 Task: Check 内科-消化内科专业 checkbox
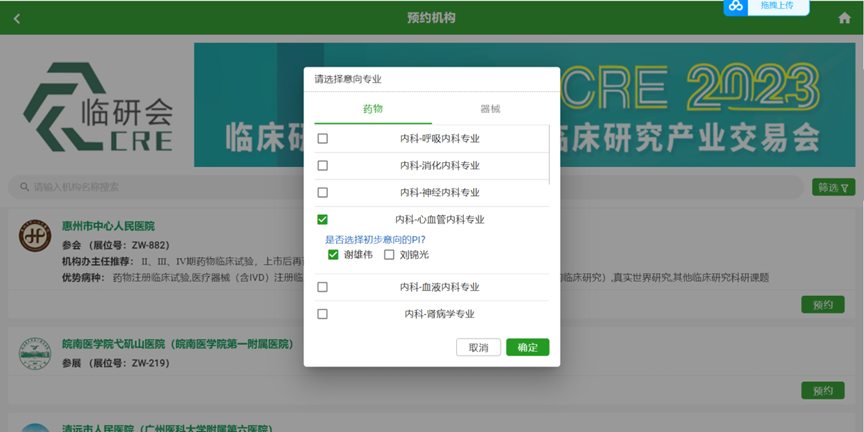click(x=322, y=165)
